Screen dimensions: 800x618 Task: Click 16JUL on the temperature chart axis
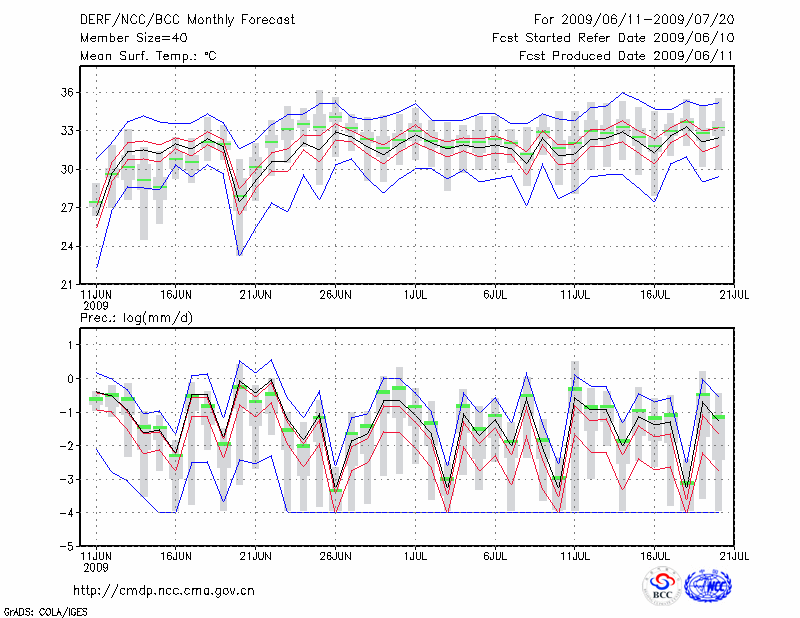point(655,296)
